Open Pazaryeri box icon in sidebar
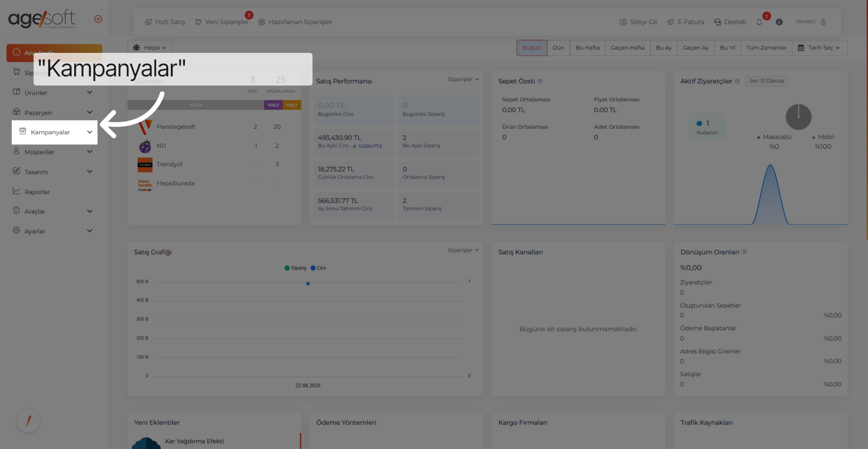Screen dimensions: 868x449 (17, 112)
